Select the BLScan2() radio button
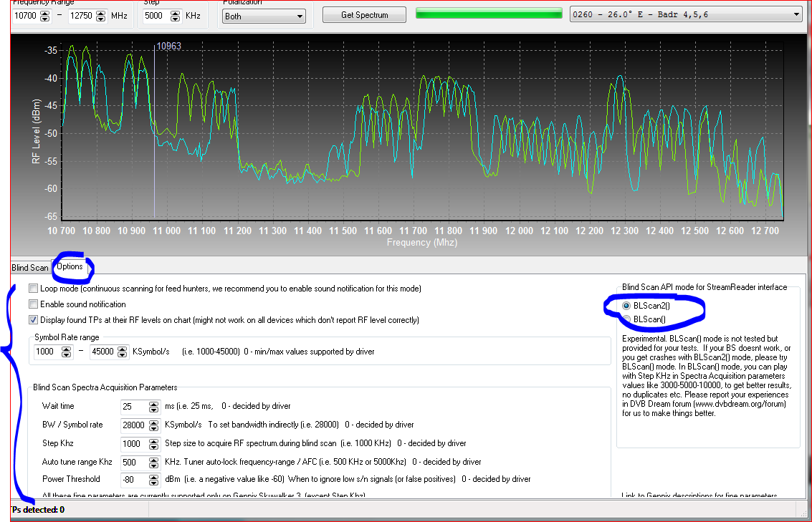812x522 pixels. (626, 305)
